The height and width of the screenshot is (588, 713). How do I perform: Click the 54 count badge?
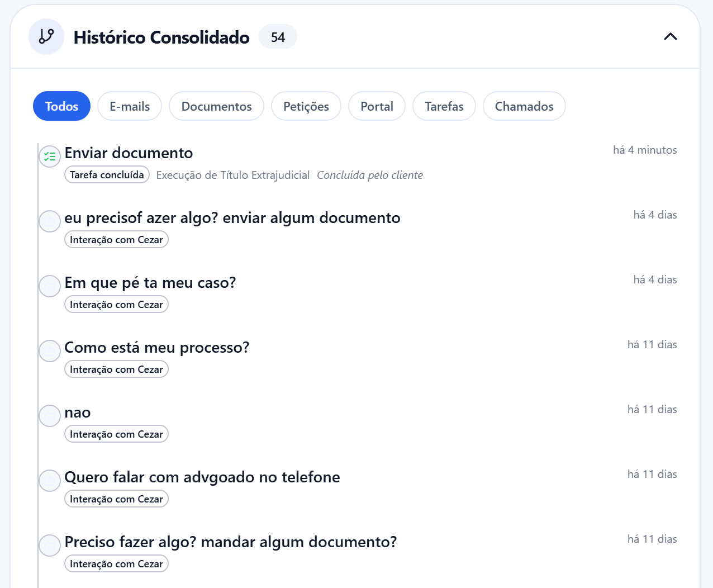click(x=278, y=37)
